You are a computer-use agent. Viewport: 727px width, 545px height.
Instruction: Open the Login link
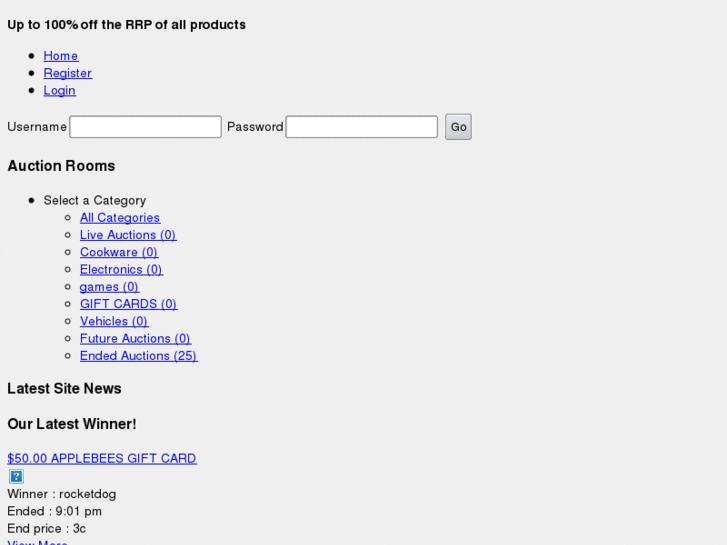[59, 90]
